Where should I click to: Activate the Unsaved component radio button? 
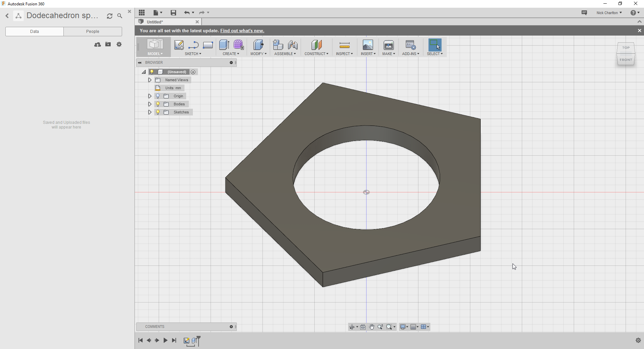point(193,72)
